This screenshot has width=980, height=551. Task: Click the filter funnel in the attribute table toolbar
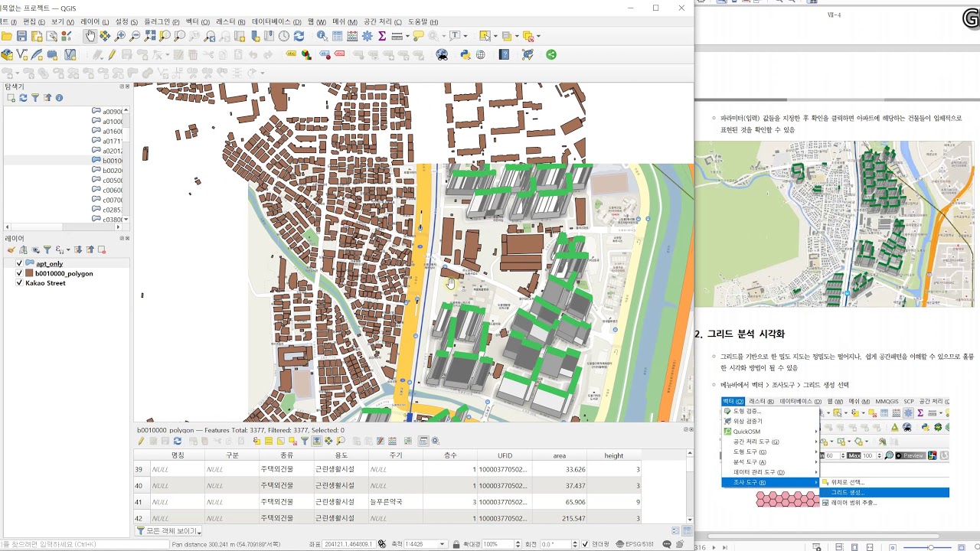tap(305, 441)
